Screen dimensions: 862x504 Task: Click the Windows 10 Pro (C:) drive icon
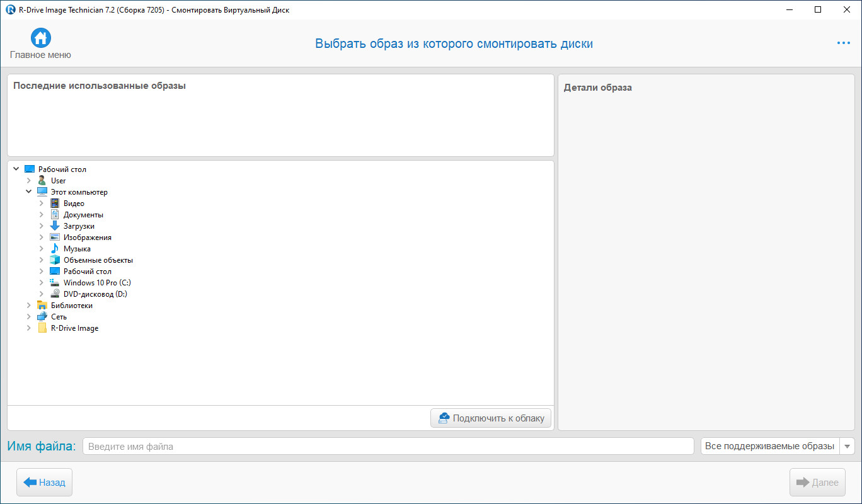55,283
